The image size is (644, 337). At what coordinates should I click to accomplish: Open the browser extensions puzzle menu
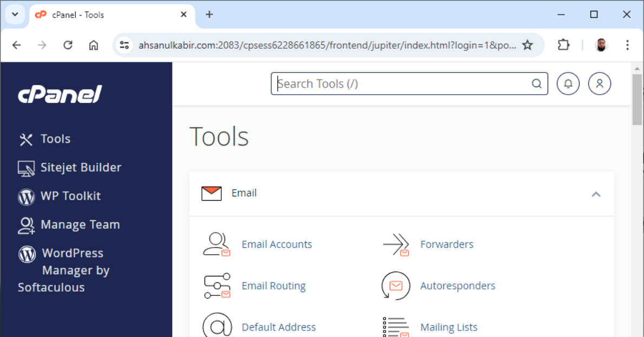563,45
